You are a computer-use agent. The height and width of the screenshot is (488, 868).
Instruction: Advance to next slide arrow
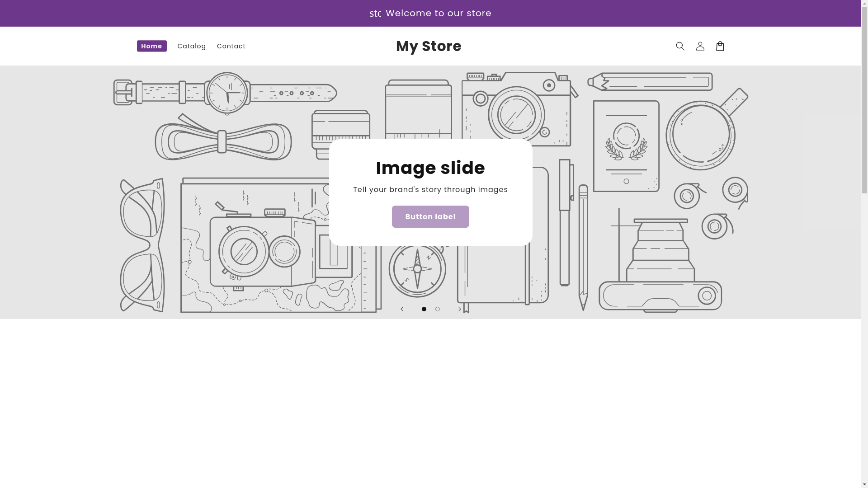459,309
